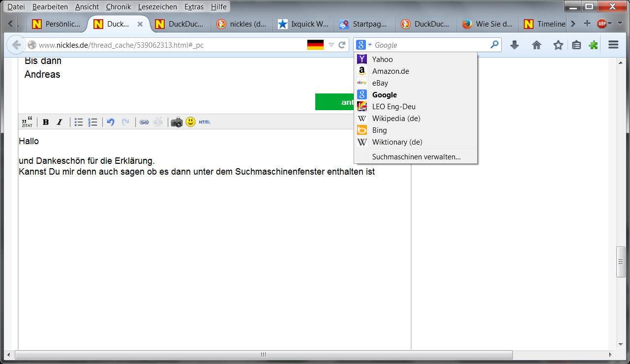The width and height of the screenshot is (630, 364).
Task: Click the German flag icon in the address bar
Action: click(x=315, y=45)
